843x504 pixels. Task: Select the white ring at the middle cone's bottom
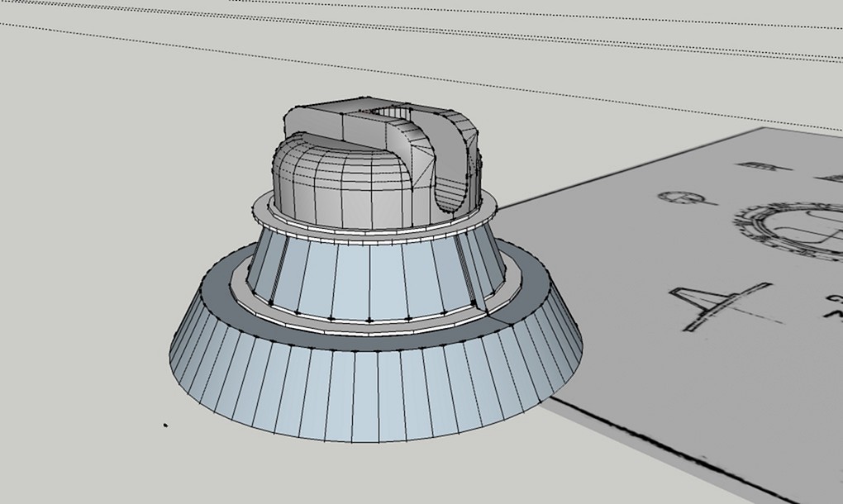point(372,325)
